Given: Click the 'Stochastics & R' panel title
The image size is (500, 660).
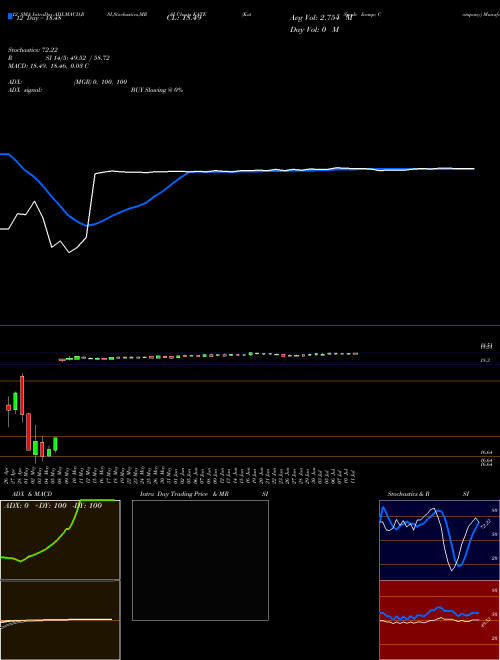Looking at the screenshot, I should [x=408, y=494].
